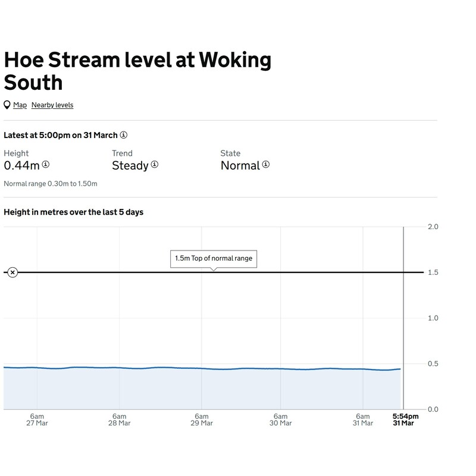Click the 2.0 value on height axis
Viewport: 476px width, 476px height.
tap(433, 227)
